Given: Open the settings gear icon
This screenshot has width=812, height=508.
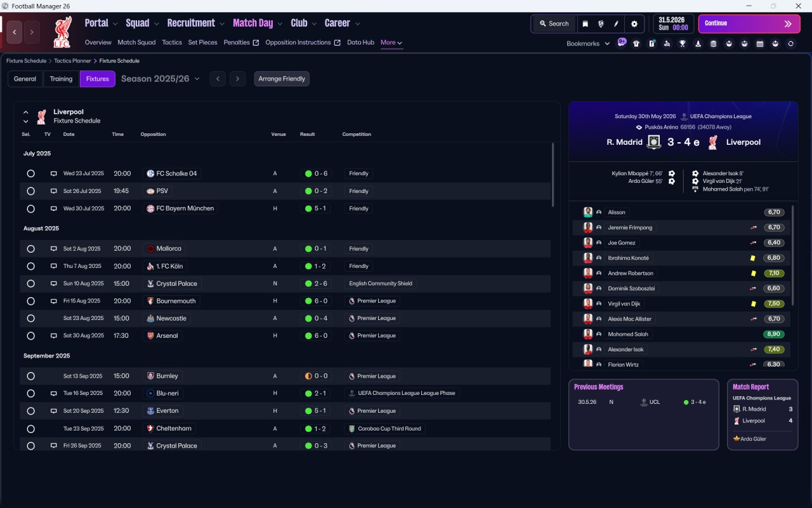Looking at the screenshot, I should coord(634,23).
